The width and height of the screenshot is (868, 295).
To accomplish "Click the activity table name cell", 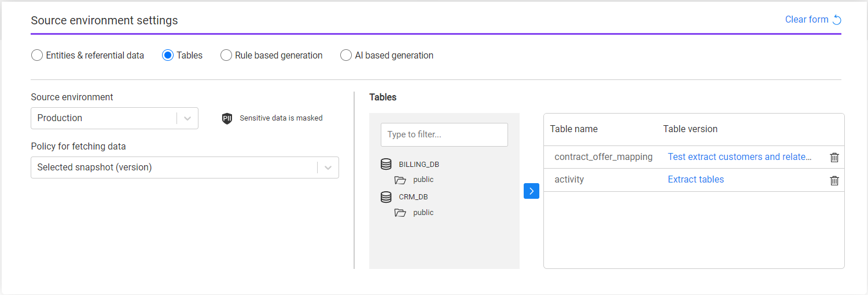I will click(x=569, y=180).
